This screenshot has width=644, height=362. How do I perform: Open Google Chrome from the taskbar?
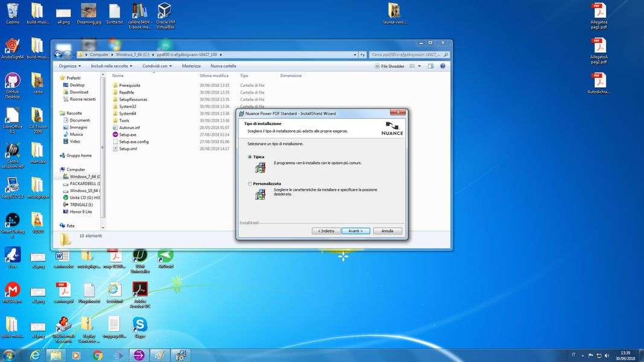(98, 355)
